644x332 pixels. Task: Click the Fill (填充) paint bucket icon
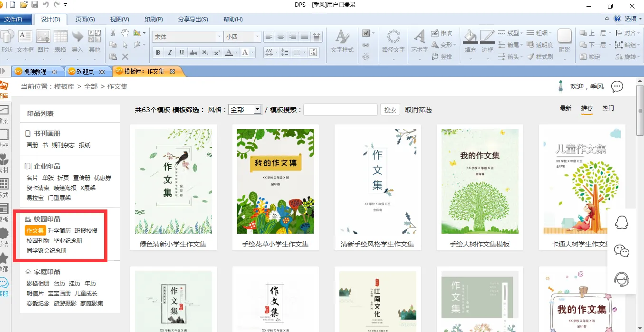470,41
